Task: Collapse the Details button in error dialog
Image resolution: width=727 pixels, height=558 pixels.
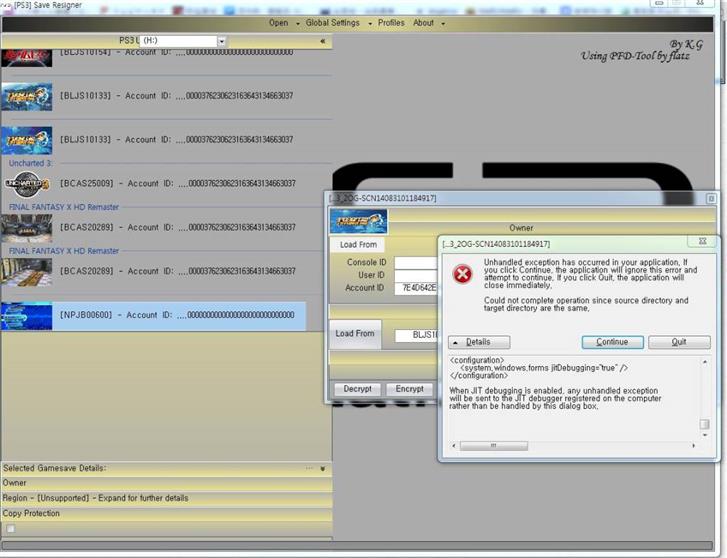Action: (479, 342)
